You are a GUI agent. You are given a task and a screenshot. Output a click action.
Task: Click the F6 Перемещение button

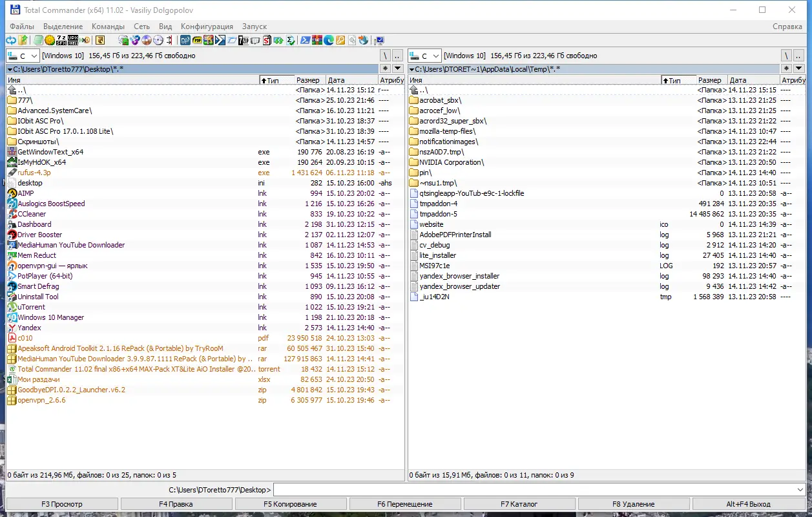(405, 504)
